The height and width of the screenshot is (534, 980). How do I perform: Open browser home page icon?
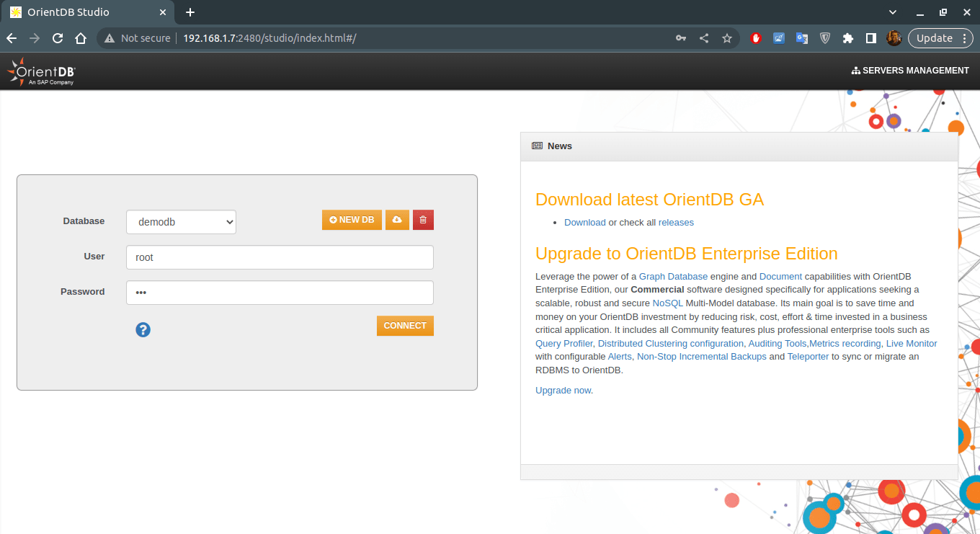81,38
